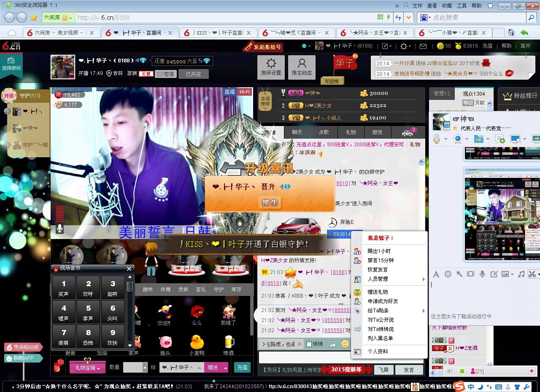Viewport: 540px width, 392px height.
Task: Click the browser home icon by the tabs
Action: pos(511,32)
